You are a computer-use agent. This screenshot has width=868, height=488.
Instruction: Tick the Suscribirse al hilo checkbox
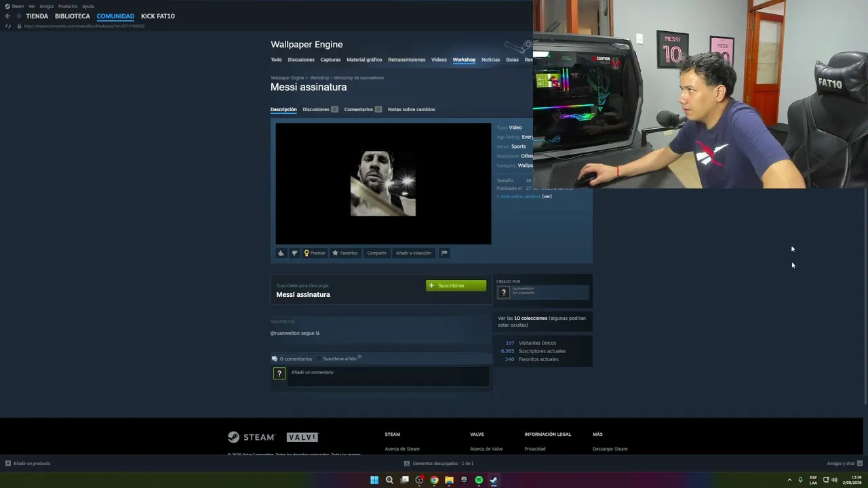[320, 359]
